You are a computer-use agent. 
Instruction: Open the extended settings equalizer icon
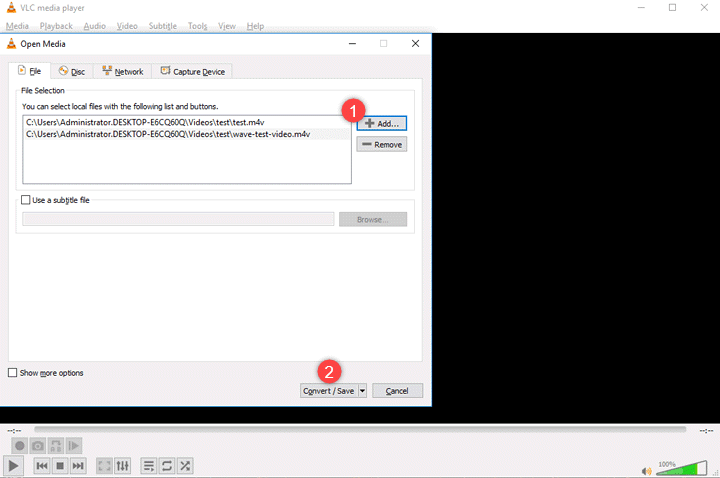click(123, 466)
